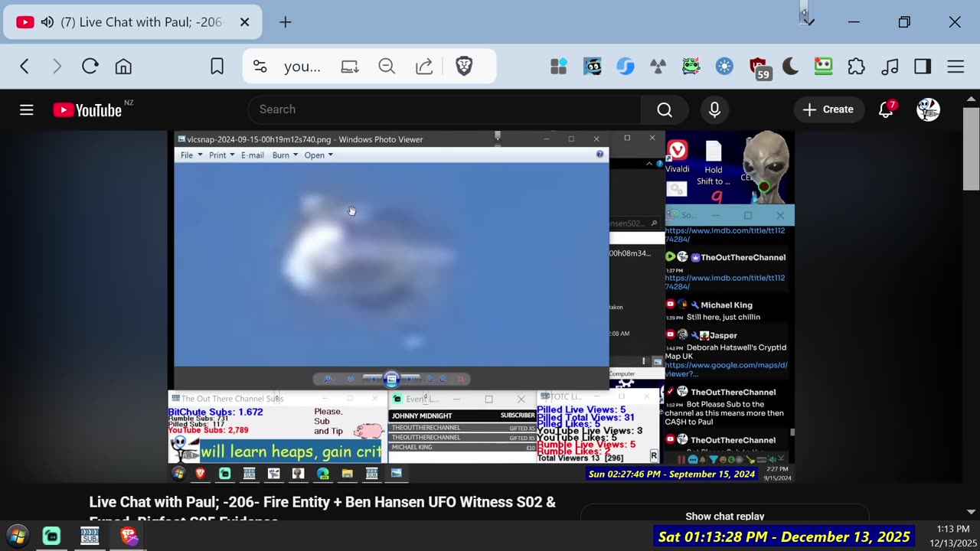Click Michael King's chat message
The width and height of the screenshot is (980, 551).
724,317
